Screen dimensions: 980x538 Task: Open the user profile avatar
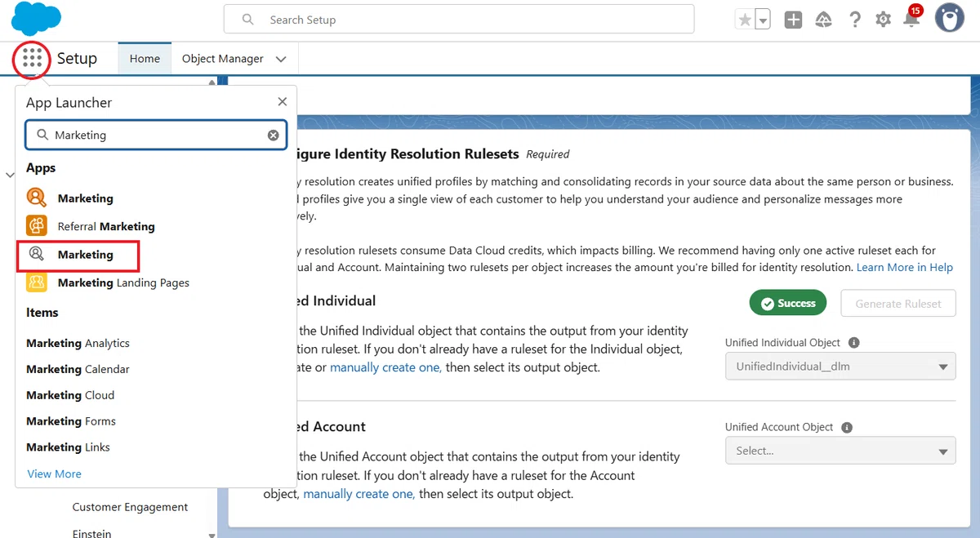click(950, 18)
